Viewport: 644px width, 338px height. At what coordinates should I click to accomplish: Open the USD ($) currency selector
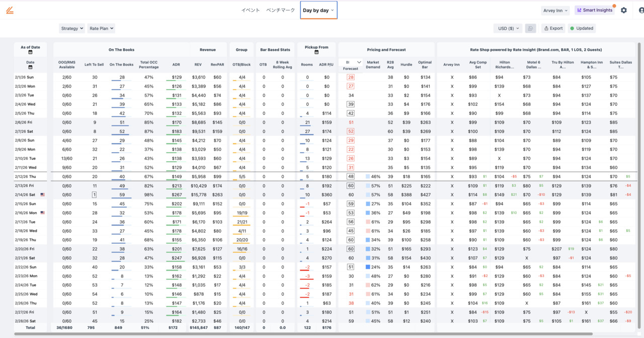pos(507,28)
